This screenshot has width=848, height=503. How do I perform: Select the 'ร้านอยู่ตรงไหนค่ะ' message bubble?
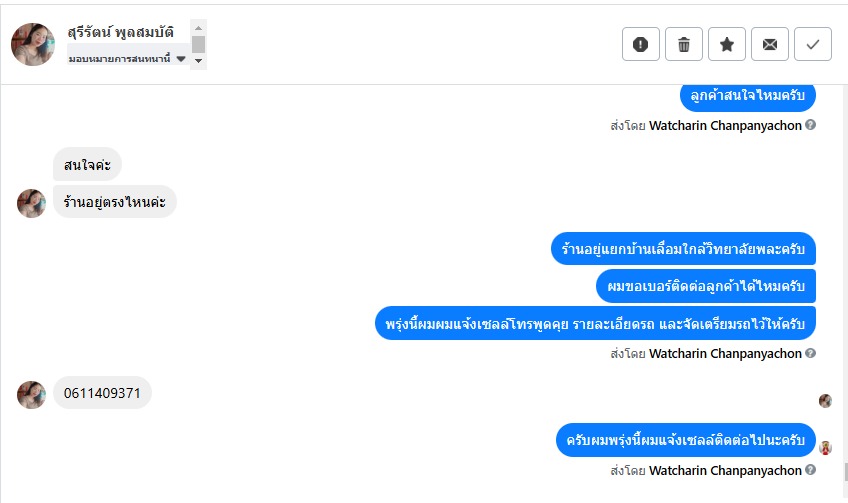pos(115,201)
